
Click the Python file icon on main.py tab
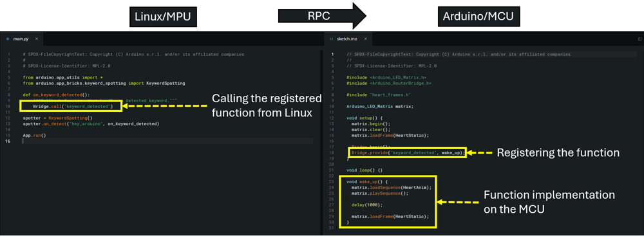click(x=8, y=39)
